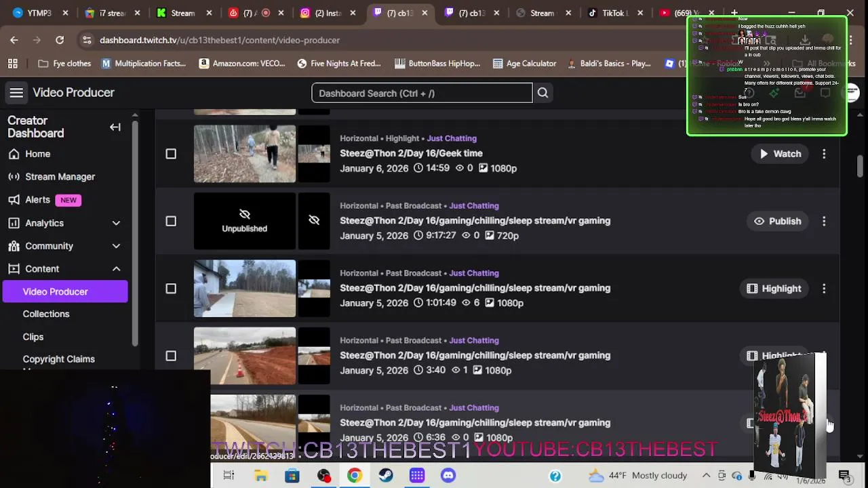Viewport: 868px width, 488px height.
Task: Click the hidden-eye icon beside the unpublished thumbnail
Action: pos(314,221)
